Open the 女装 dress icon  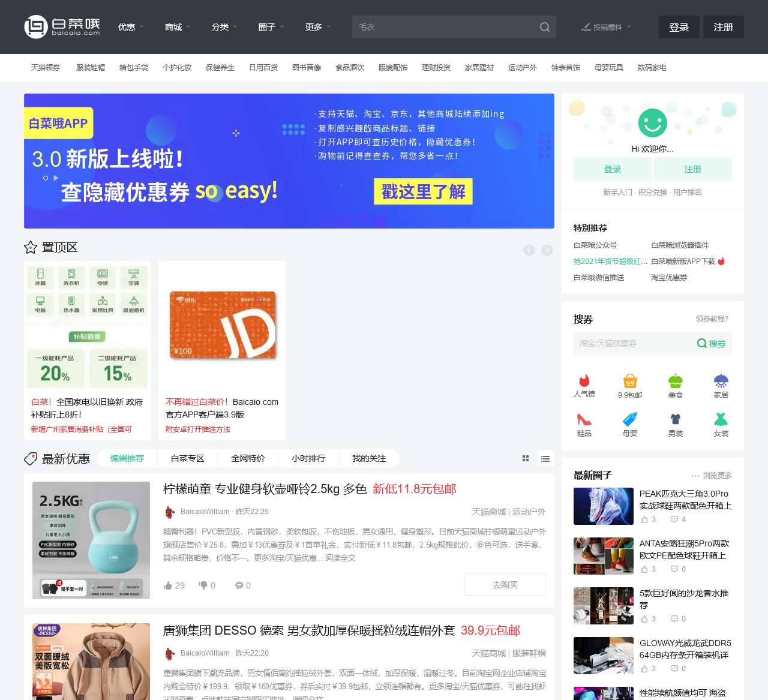tap(721, 419)
